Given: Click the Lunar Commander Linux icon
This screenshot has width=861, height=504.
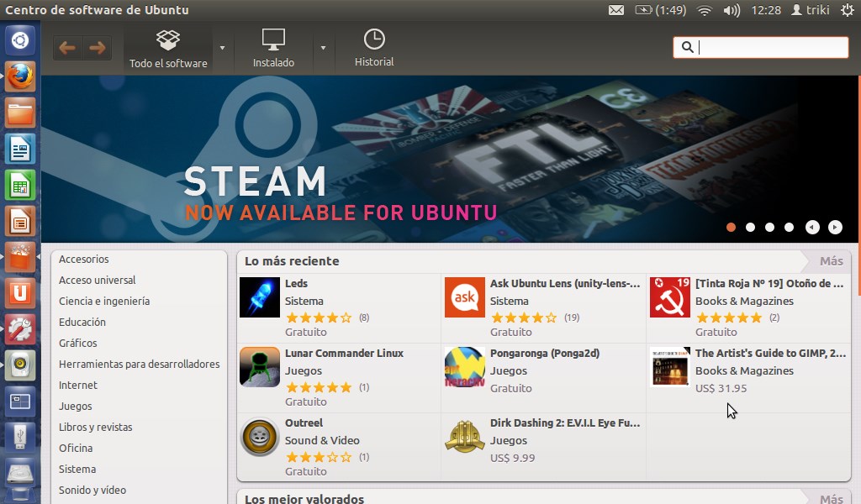Looking at the screenshot, I should 260,367.
